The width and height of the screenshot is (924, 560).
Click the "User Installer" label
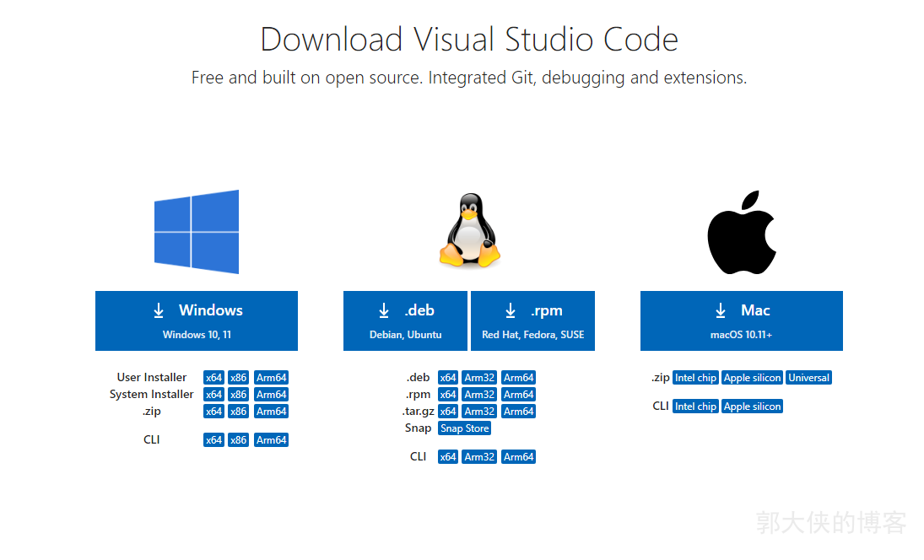click(151, 378)
